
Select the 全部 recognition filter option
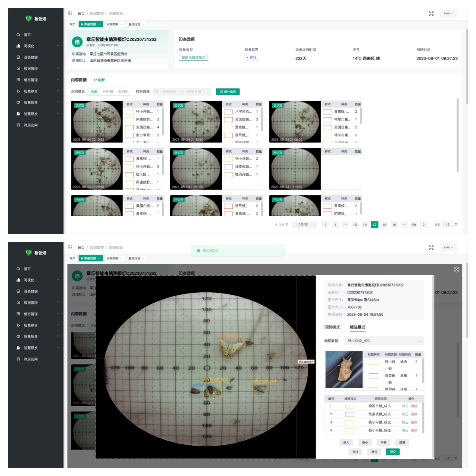[94, 92]
